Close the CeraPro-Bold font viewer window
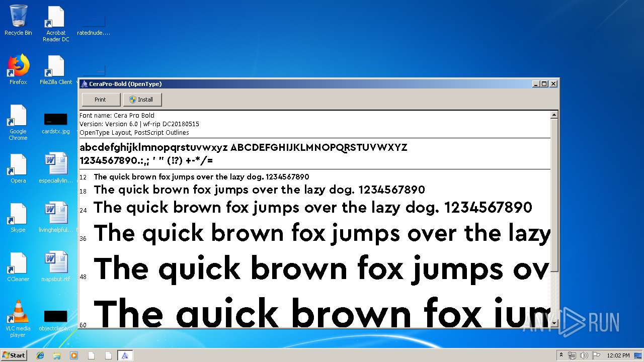The width and height of the screenshot is (644, 362). coord(553,84)
